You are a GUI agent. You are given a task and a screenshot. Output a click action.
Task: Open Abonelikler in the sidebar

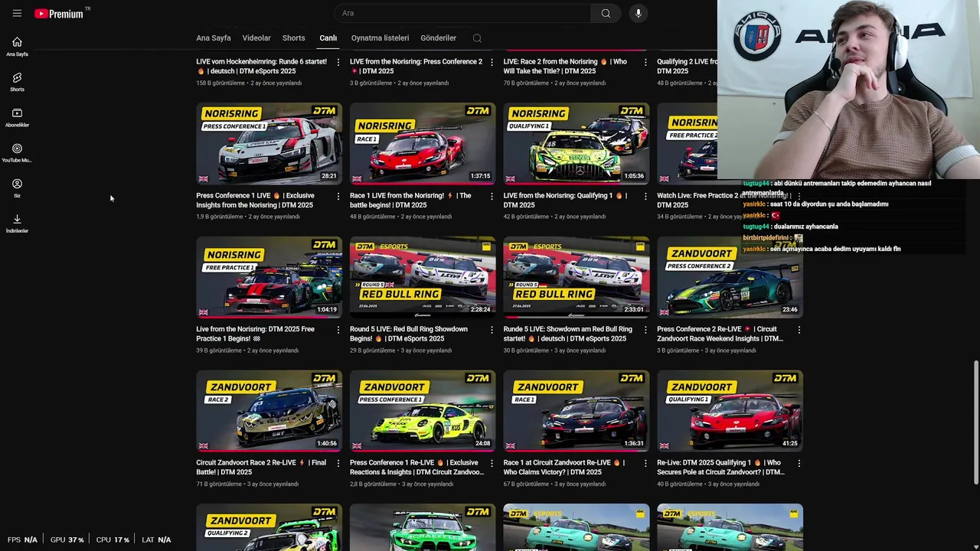[17, 117]
